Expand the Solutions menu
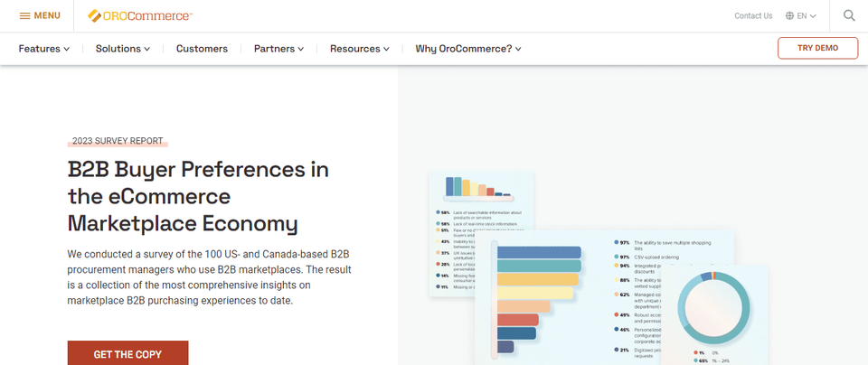The height and width of the screenshot is (365, 868). pyautogui.click(x=123, y=49)
